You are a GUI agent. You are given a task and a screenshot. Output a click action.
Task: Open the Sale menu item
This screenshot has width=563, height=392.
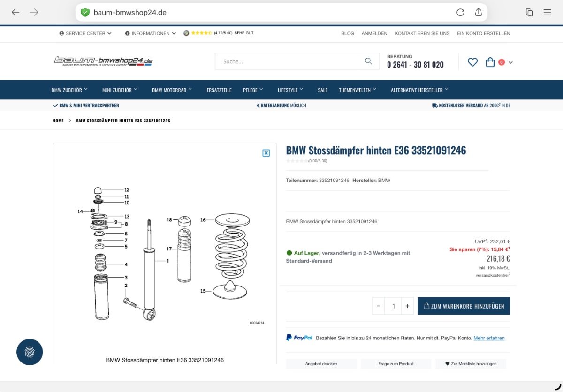pos(322,90)
